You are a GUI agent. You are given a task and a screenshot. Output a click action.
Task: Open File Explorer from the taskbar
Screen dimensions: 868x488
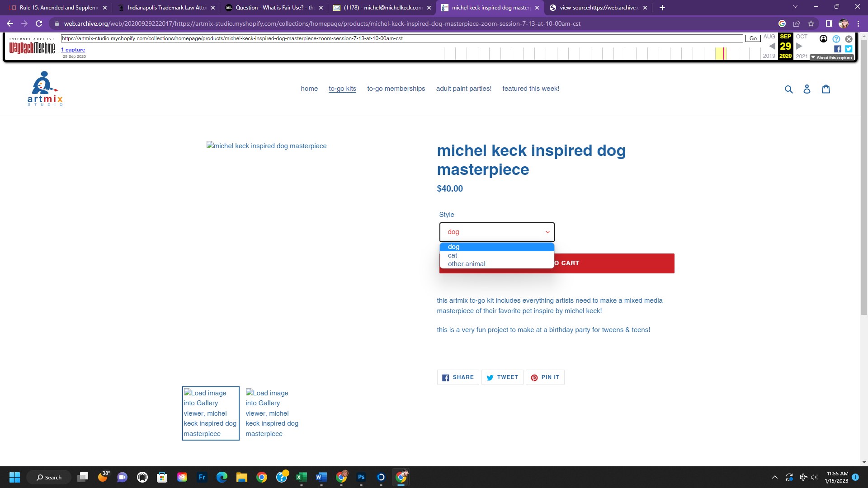pyautogui.click(x=242, y=477)
